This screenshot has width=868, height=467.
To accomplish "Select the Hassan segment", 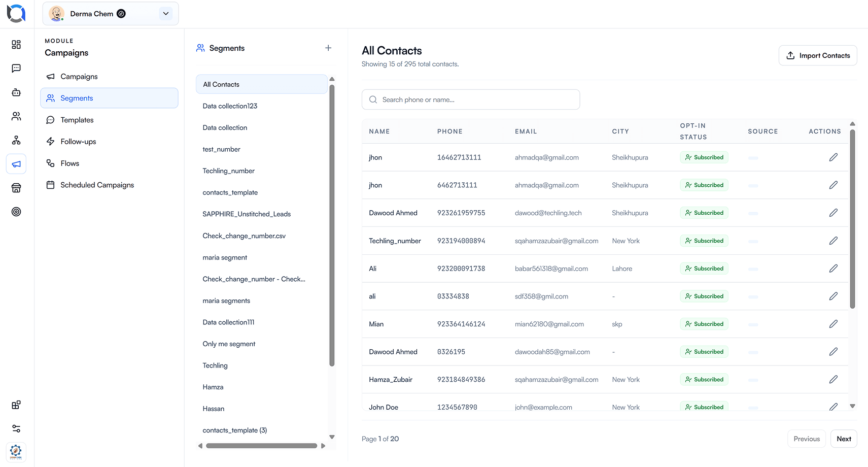I will [261, 409].
